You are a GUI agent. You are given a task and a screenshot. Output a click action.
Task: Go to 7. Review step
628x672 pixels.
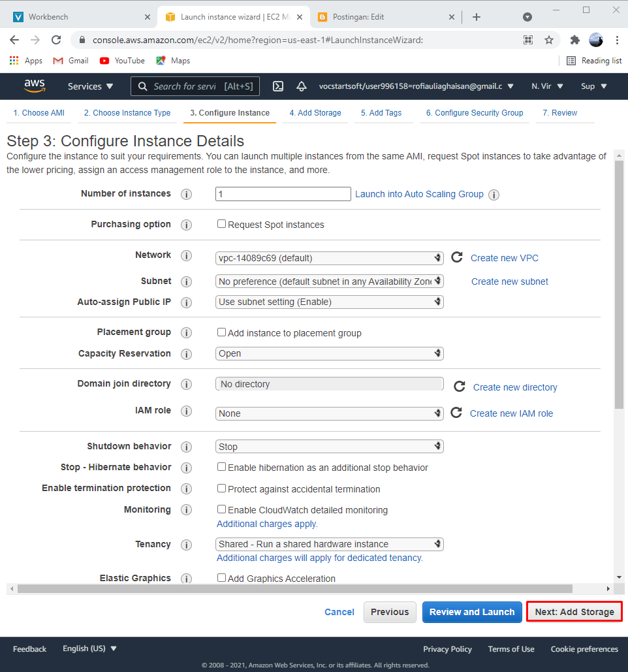pyautogui.click(x=560, y=113)
